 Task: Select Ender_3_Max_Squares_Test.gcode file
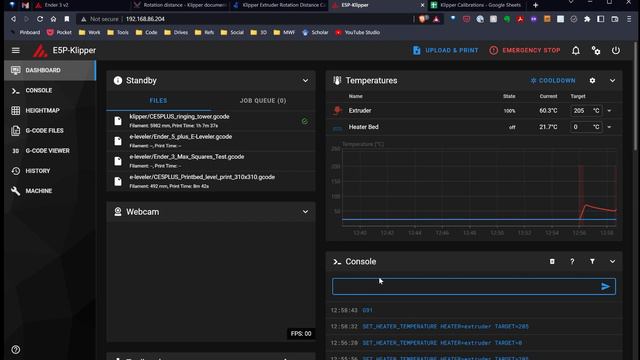(x=211, y=161)
